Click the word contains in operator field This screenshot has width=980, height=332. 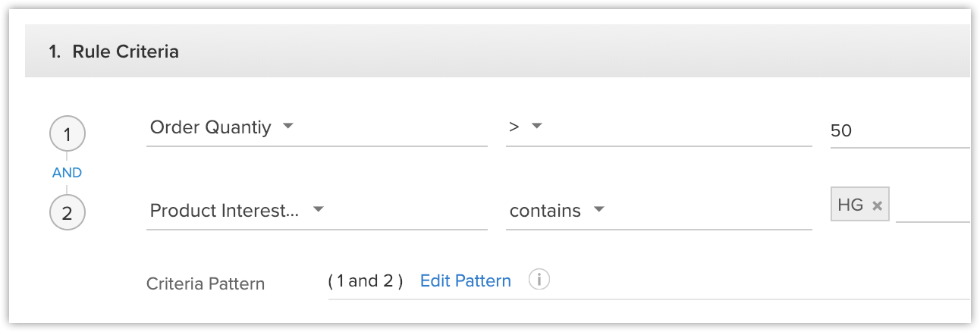coord(545,211)
